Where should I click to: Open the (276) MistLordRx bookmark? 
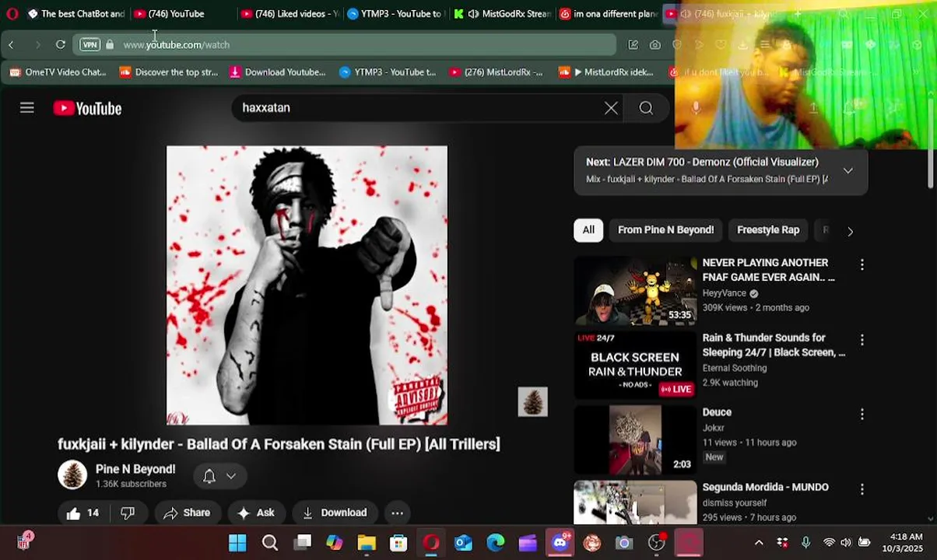tap(496, 72)
